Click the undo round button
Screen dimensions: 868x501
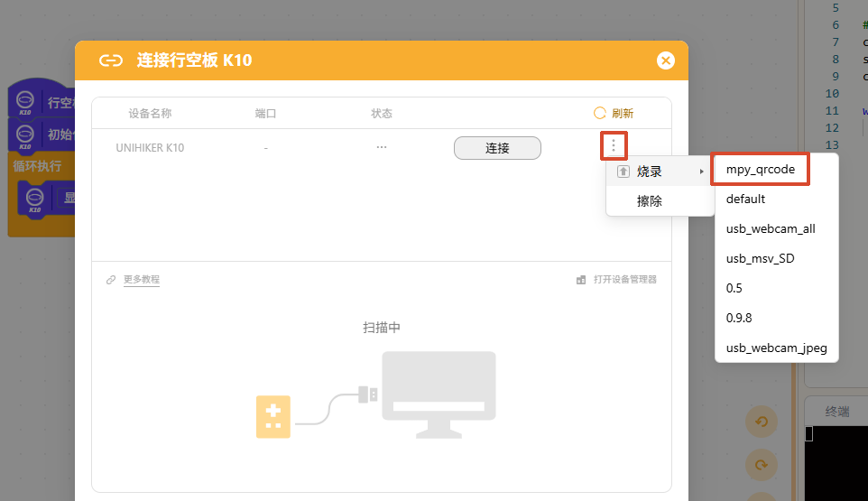pyautogui.click(x=762, y=422)
